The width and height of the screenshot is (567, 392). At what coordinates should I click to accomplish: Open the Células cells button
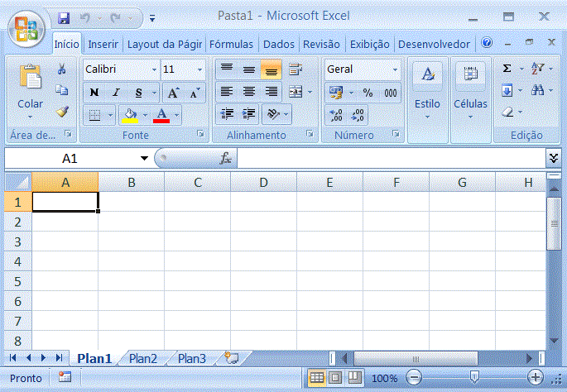(470, 100)
